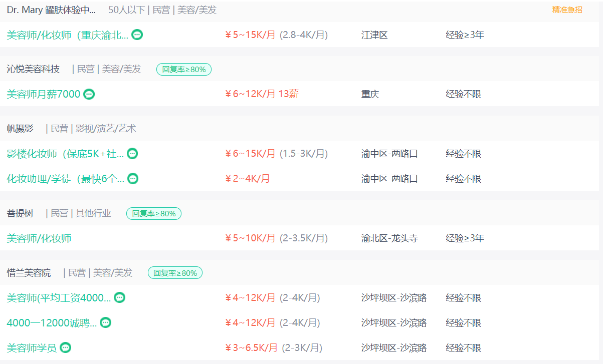
Task: Click chat icon beside 化妆助理/学徒 job
Action: click(132, 179)
